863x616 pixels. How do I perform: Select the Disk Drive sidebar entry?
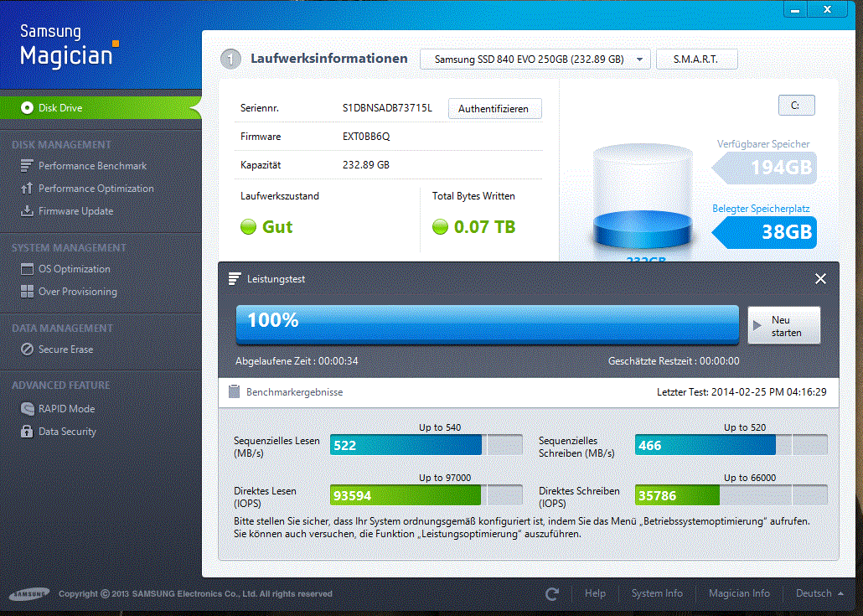(101, 108)
